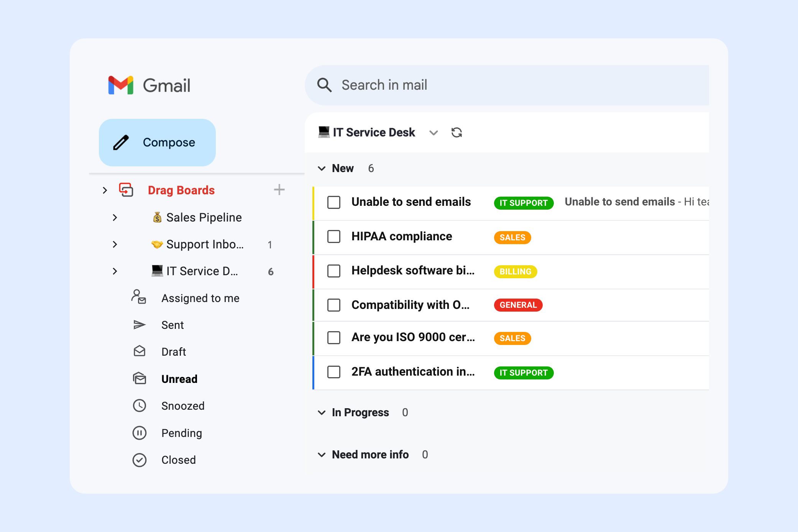Expand the Drag Boards tree

tap(105, 190)
